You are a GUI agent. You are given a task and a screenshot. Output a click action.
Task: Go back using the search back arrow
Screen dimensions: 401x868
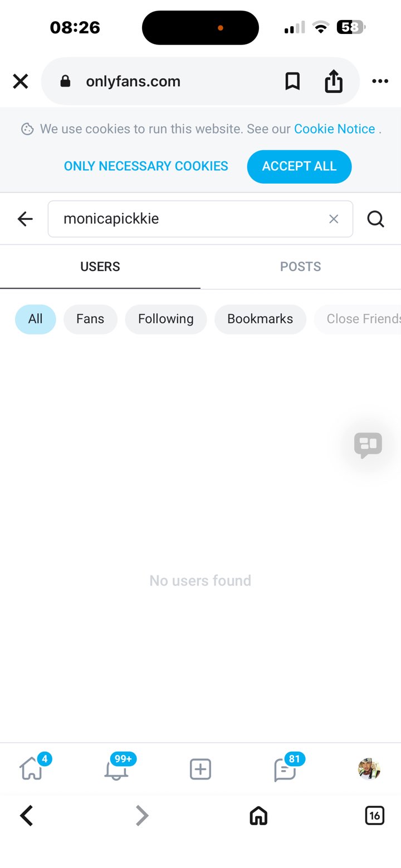click(x=25, y=219)
